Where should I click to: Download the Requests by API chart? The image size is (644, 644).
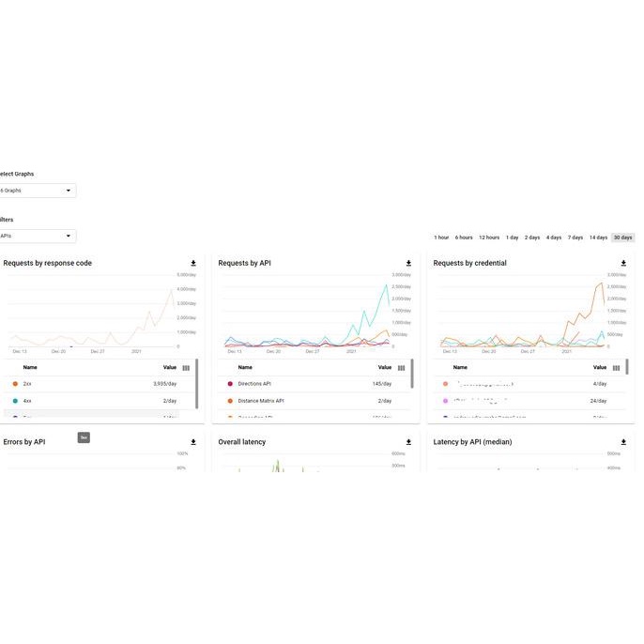(x=408, y=263)
